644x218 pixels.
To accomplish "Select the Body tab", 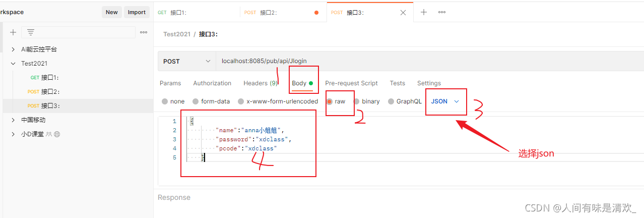I will pos(302,83).
